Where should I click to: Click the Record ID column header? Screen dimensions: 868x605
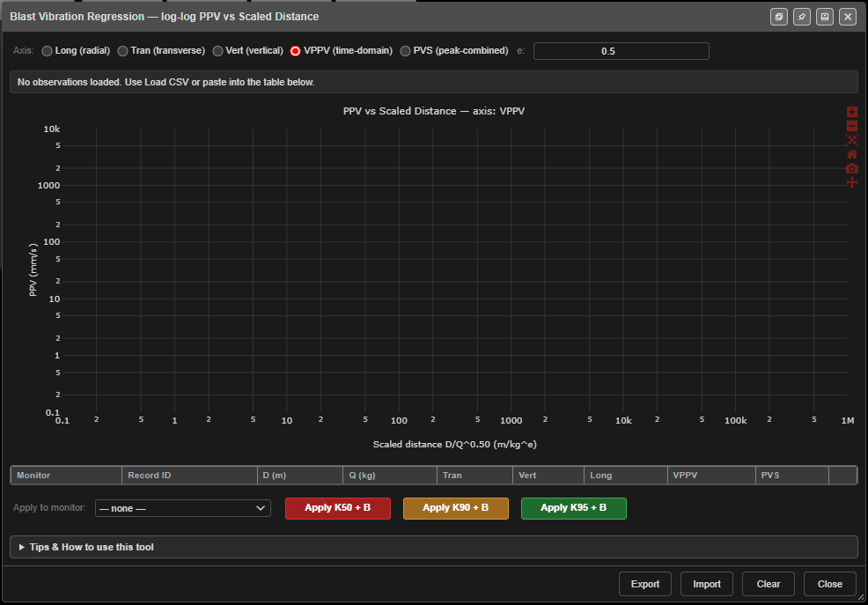[189, 476]
